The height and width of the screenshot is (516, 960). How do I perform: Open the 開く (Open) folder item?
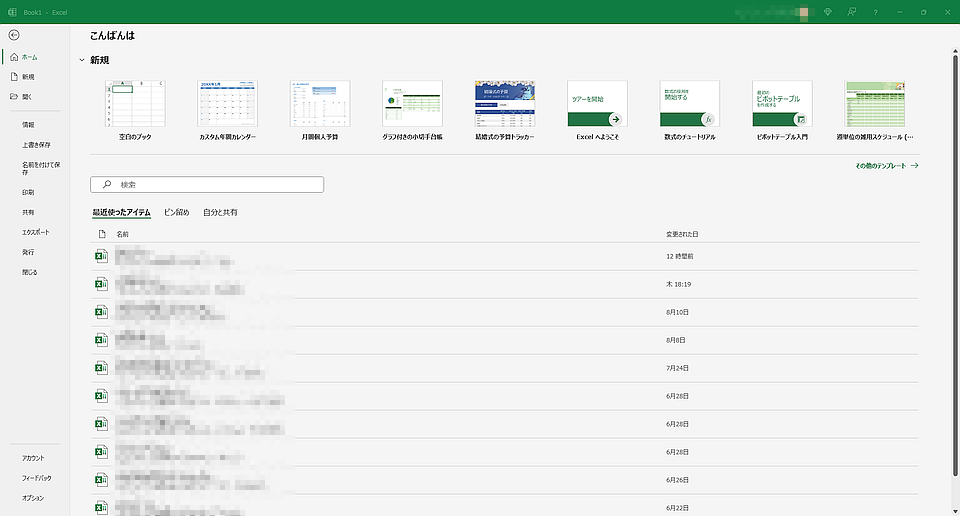pos(28,97)
